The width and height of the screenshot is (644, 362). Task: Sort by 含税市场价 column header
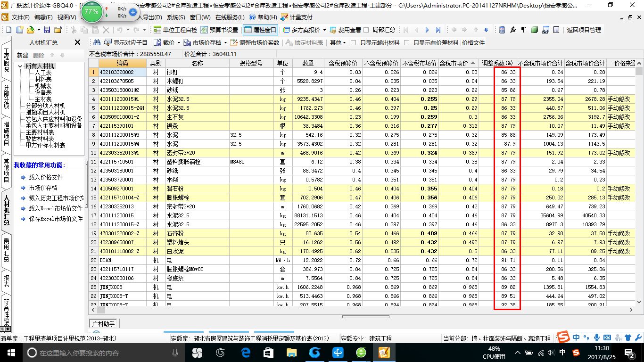tap(458, 63)
